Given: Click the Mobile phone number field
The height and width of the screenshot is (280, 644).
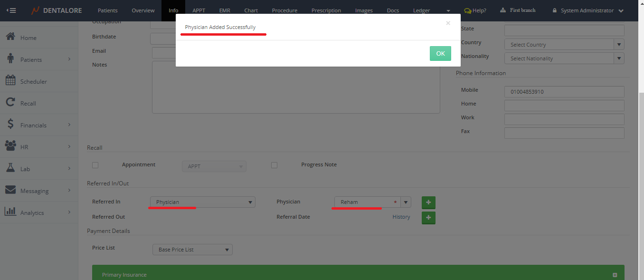Looking at the screenshot, I should (564, 92).
